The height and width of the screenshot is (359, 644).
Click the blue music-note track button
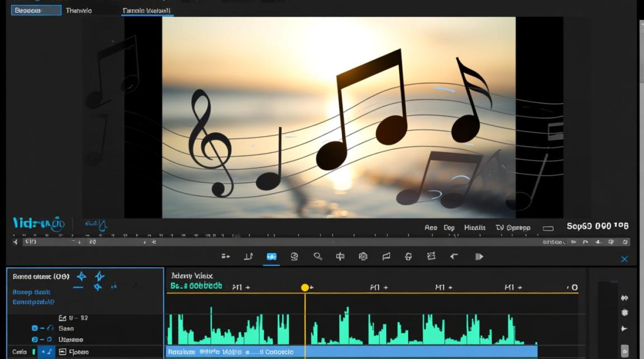pos(47,352)
